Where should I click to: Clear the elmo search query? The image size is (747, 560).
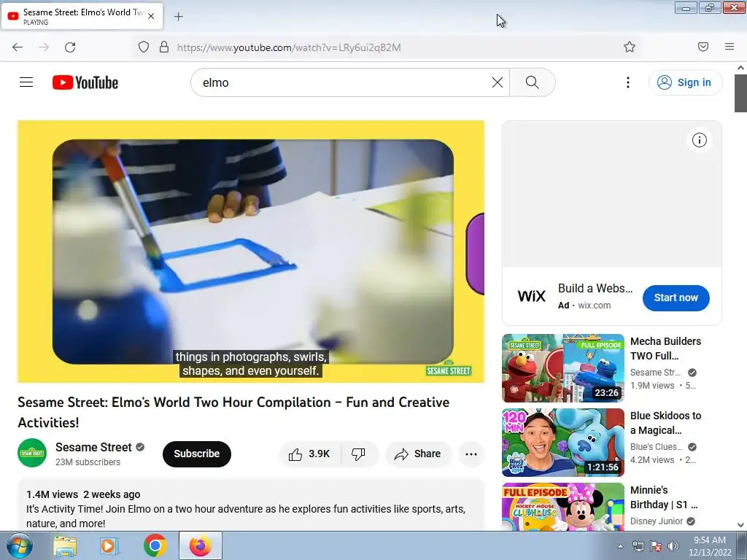(498, 82)
